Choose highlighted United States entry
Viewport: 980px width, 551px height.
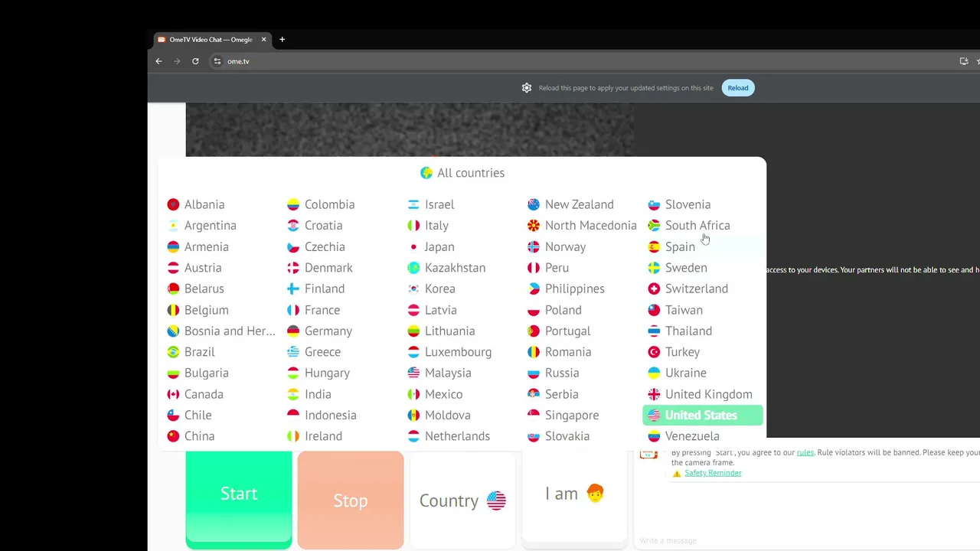(703, 415)
